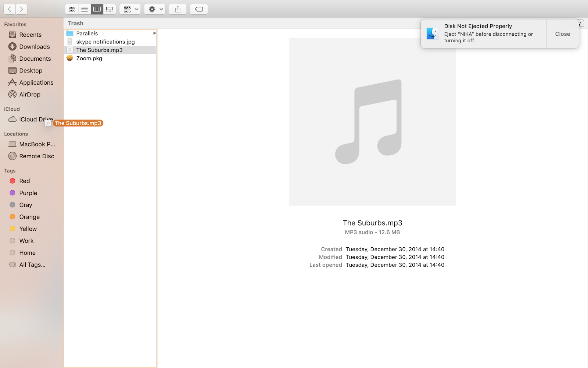This screenshot has height=368, width=588.
Task: Click the Recents clock icon
Action: coord(12,35)
